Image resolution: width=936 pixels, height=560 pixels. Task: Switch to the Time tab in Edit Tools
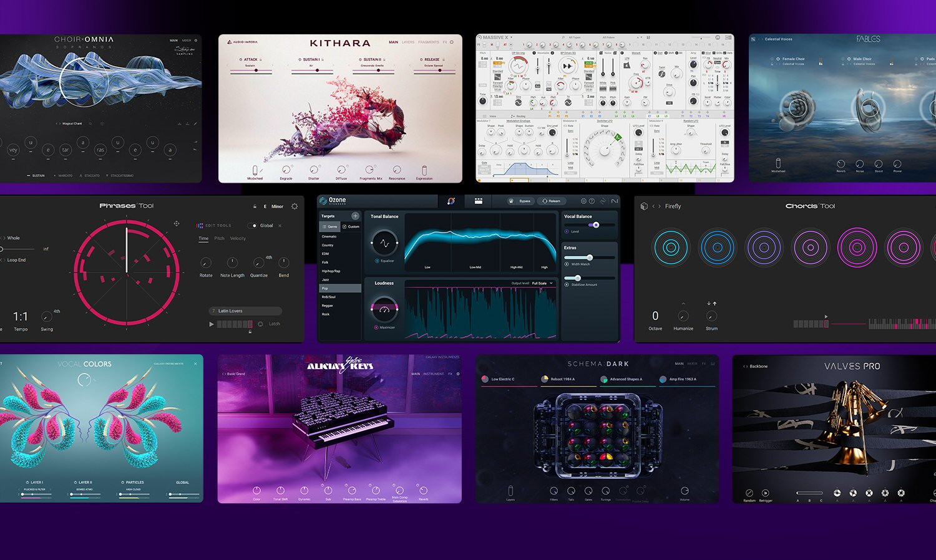point(203,238)
